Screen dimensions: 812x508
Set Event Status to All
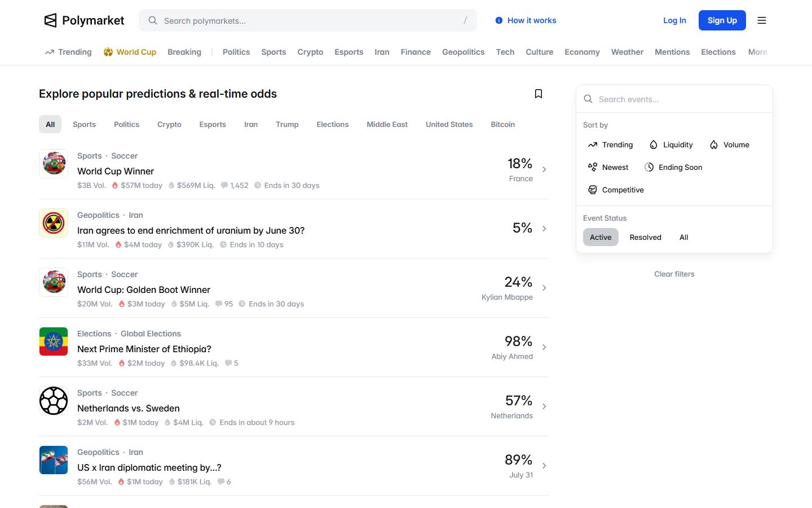pos(684,237)
